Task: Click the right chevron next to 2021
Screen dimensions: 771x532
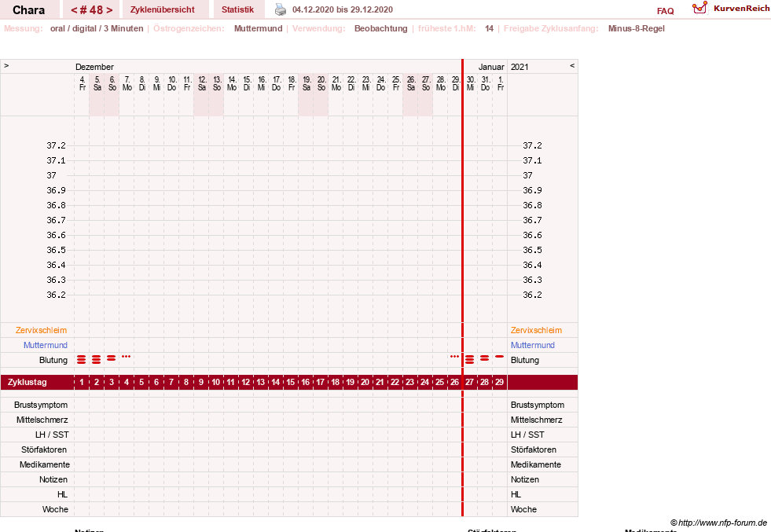Action: 572,65
